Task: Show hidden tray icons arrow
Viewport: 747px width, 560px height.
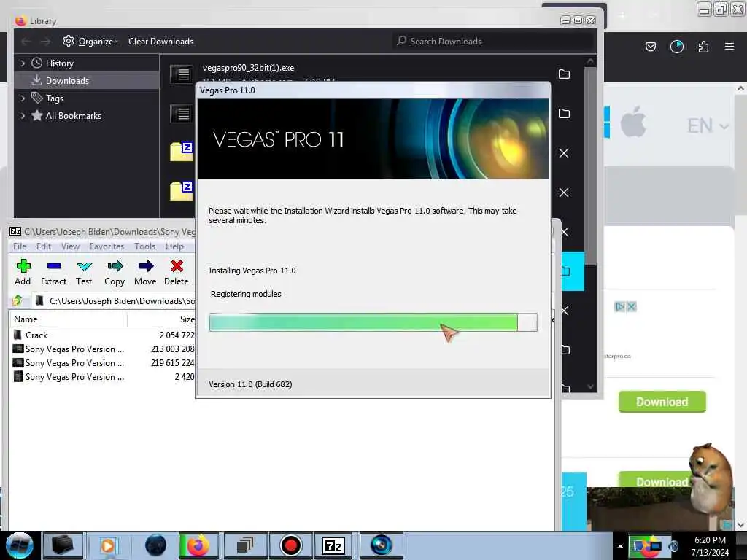Action: (x=620, y=546)
